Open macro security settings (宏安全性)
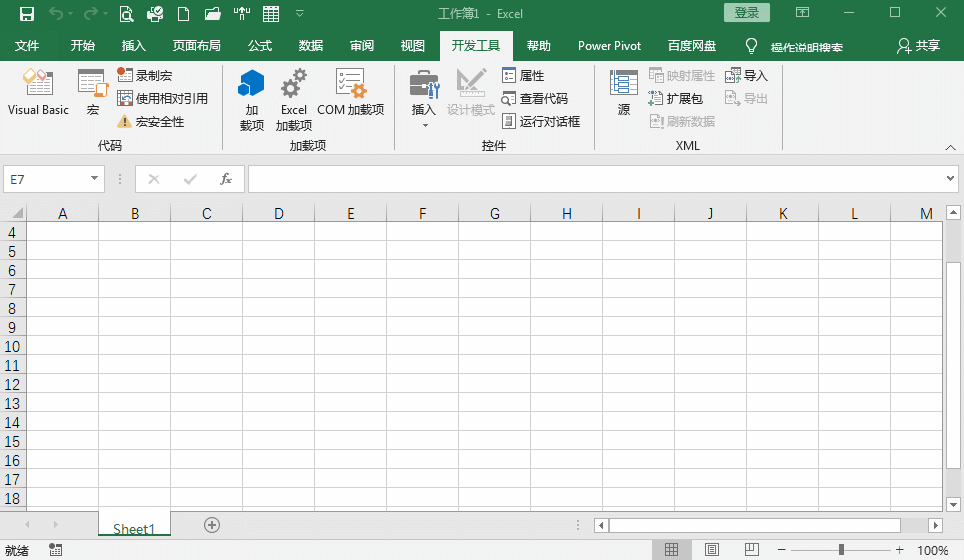The image size is (964, 560). pos(151,122)
